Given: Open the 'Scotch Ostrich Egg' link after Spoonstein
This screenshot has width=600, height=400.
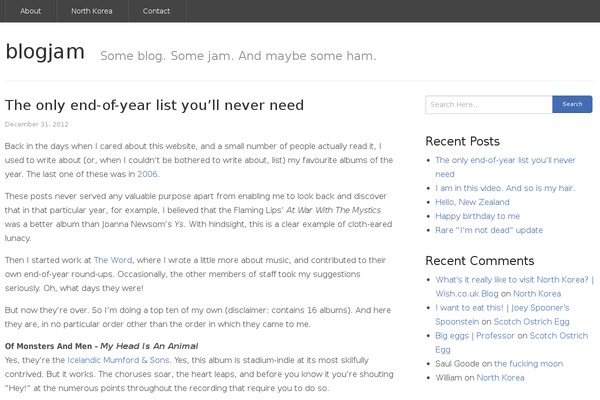Looking at the screenshot, I should [x=532, y=322].
